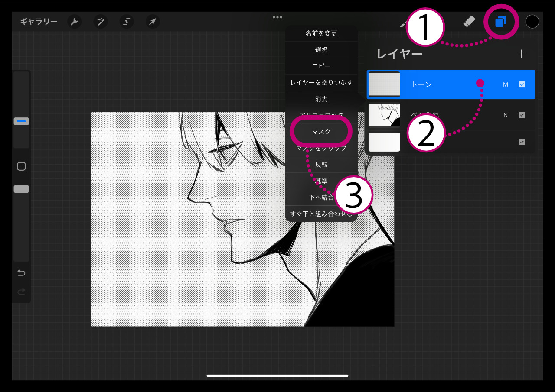Activate the Transform arrow tool
Image resolution: width=555 pixels, height=392 pixels.
153,22
